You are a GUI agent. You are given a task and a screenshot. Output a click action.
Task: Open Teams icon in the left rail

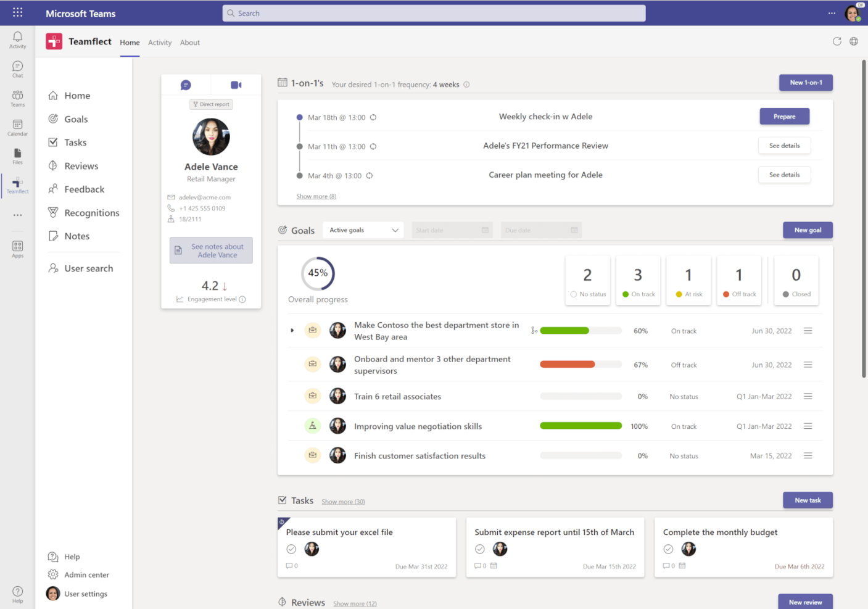17,98
